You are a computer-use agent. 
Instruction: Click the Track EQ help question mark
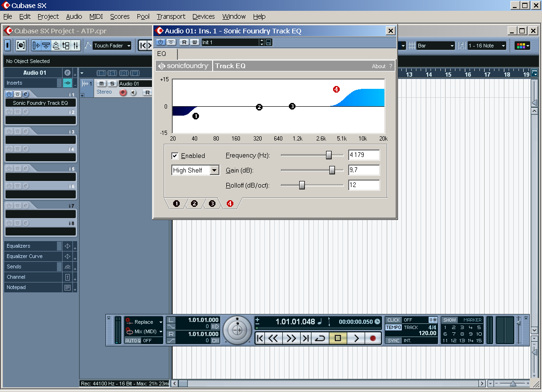coord(391,66)
